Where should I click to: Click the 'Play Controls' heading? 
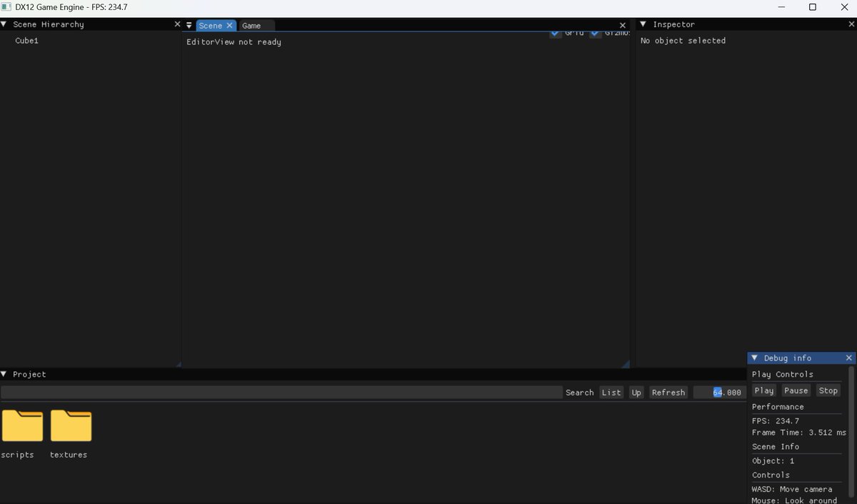coord(783,375)
